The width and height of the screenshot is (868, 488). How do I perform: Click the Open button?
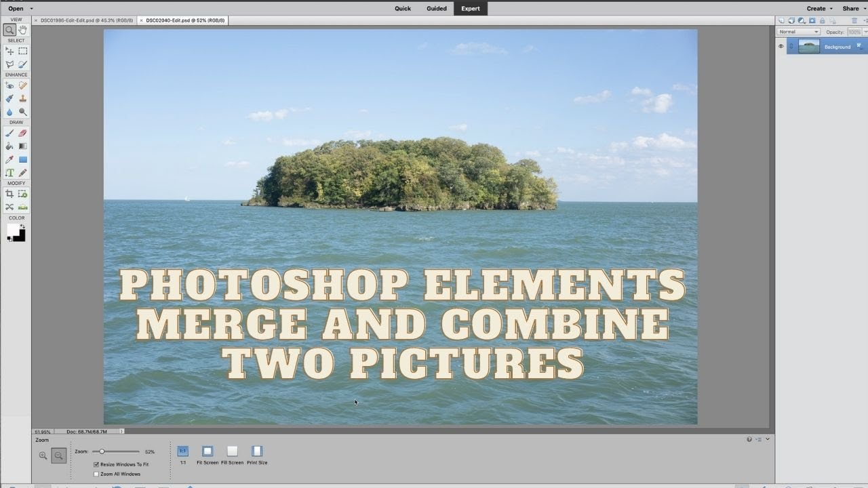[16, 9]
